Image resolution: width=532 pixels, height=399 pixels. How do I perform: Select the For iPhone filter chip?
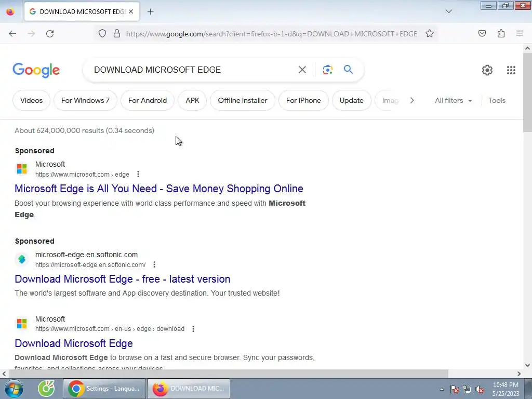303,100
